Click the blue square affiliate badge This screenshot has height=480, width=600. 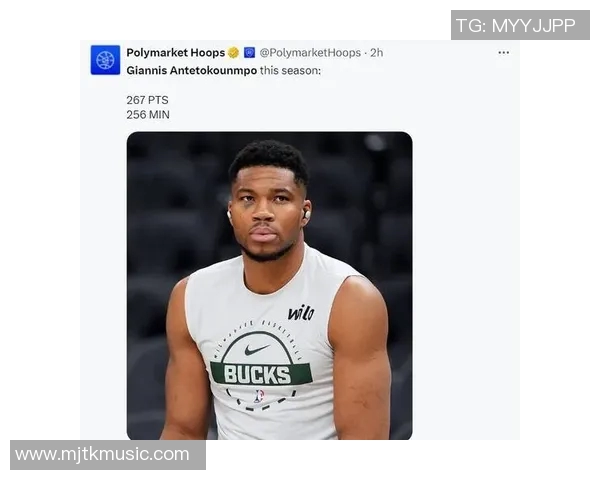point(249,53)
